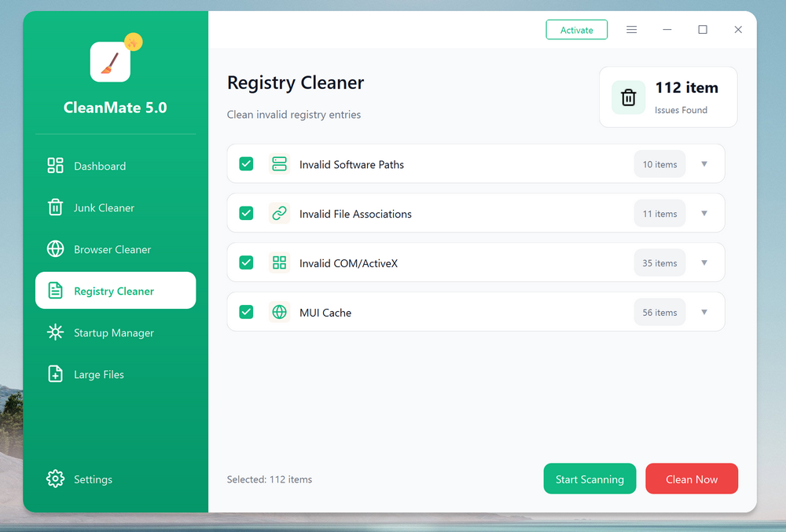Disable the Invalid COM/ActiveX checkbox
Screen dimensions: 786x532
(246, 262)
